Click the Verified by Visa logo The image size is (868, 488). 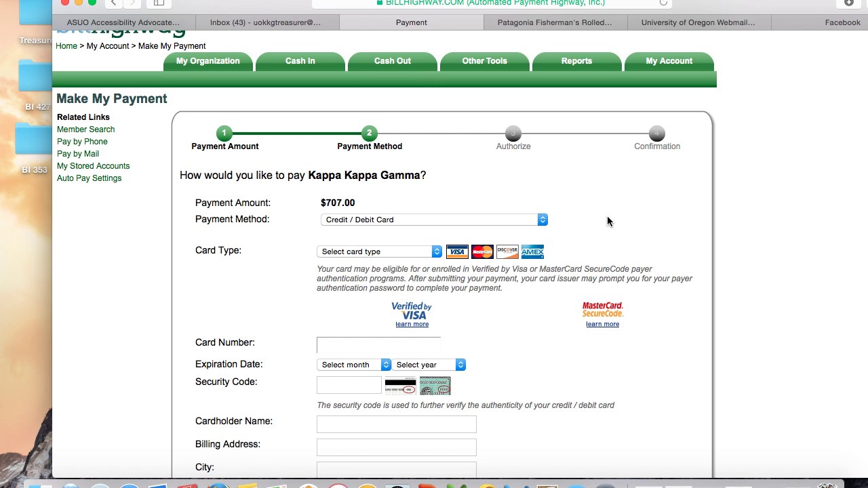[x=412, y=311]
